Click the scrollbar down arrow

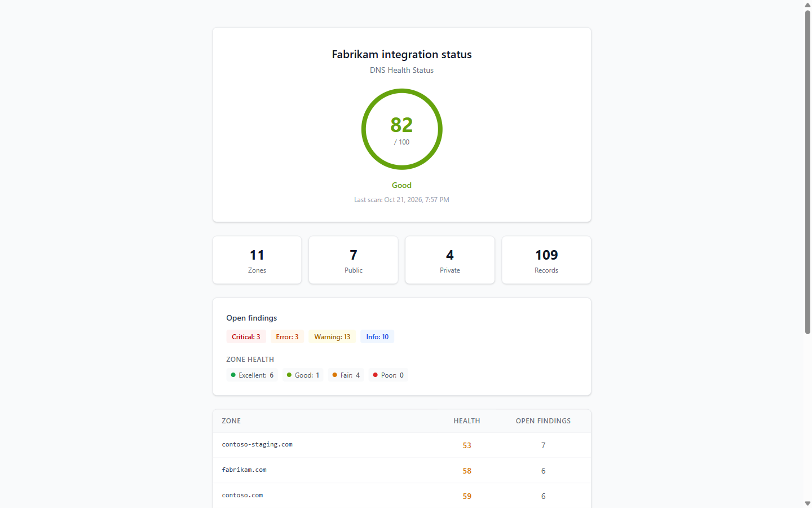[x=807, y=503]
